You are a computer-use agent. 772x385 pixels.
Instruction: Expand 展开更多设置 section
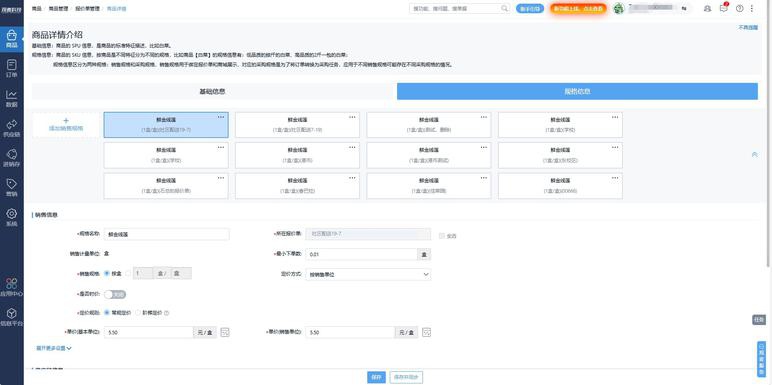point(54,348)
